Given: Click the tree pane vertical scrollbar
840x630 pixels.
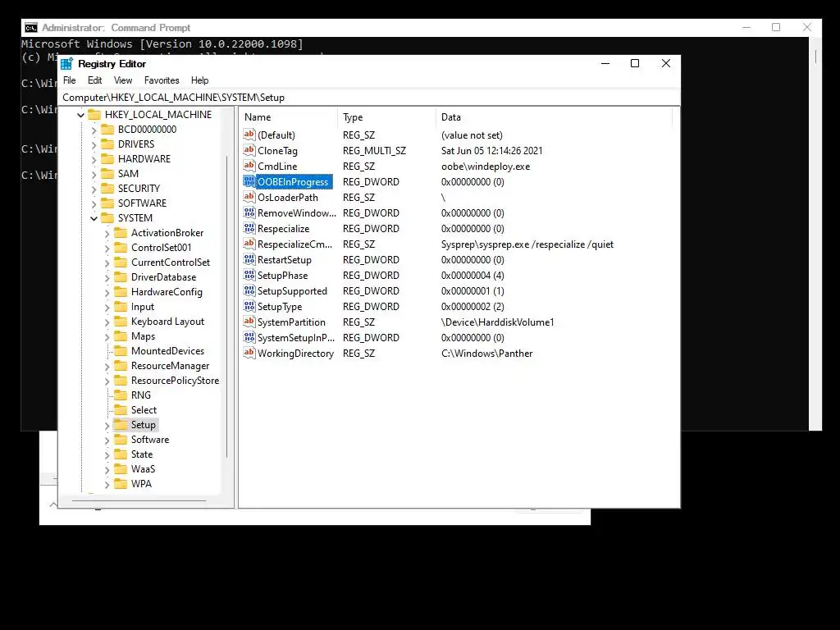Looking at the screenshot, I should pos(227,305).
